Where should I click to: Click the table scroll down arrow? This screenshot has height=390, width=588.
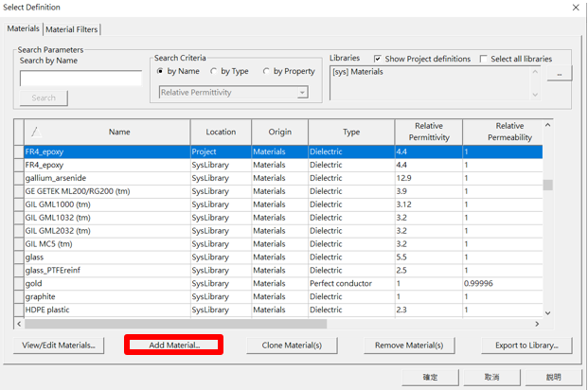pos(548,313)
